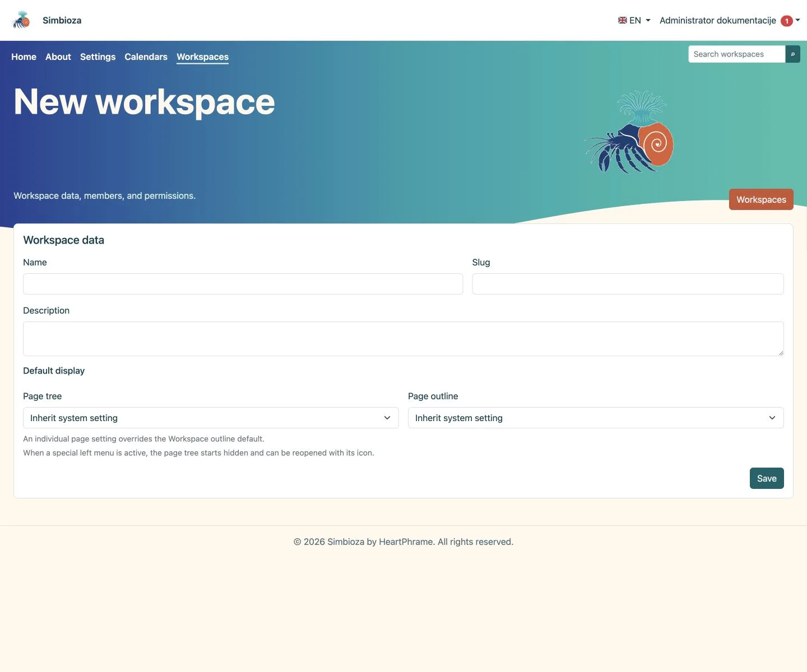Click the red notification badge
Image resolution: width=807 pixels, height=672 pixels.
[x=787, y=21]
